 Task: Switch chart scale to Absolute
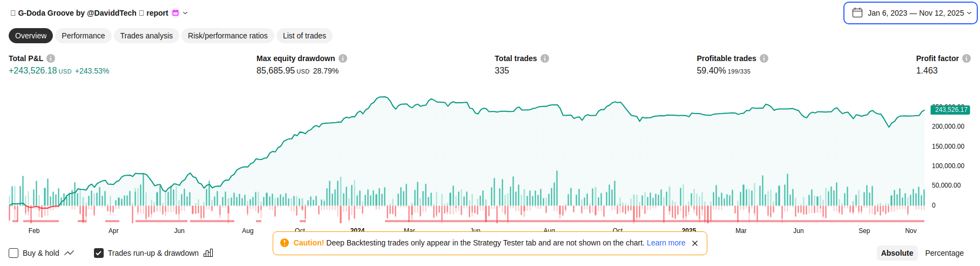click(x=897, y=253)
